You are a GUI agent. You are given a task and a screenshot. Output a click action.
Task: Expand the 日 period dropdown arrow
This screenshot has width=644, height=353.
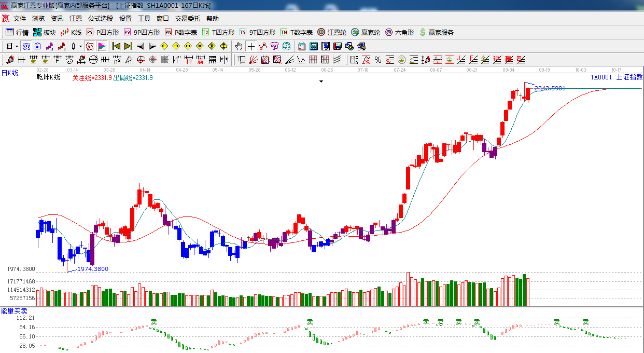pos(17,46)
